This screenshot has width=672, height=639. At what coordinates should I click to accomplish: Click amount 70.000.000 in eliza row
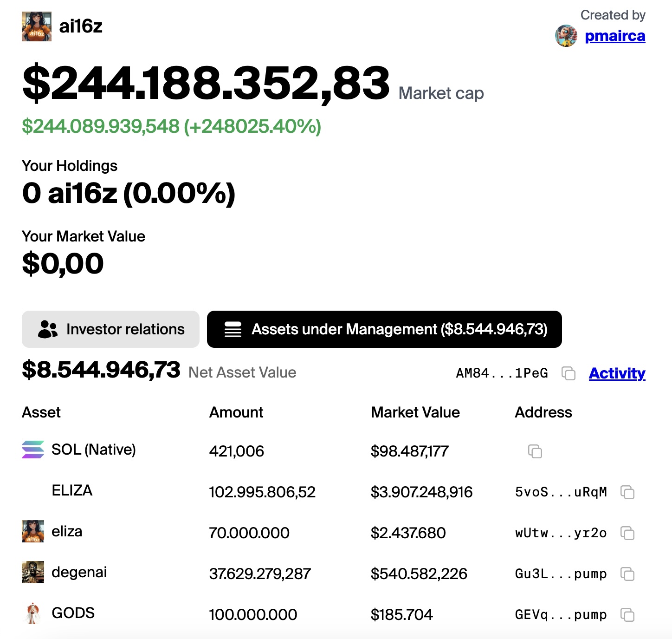coord(249,533)
